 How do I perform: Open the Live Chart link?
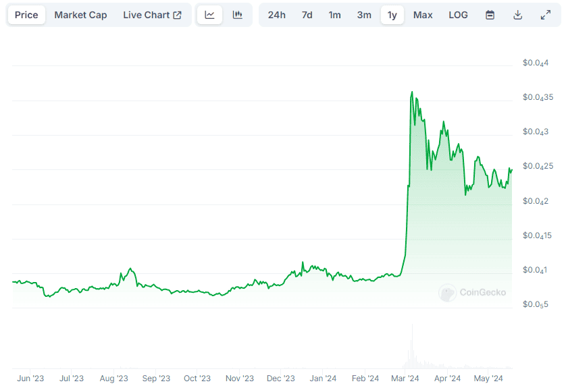(x=152, y=15)
